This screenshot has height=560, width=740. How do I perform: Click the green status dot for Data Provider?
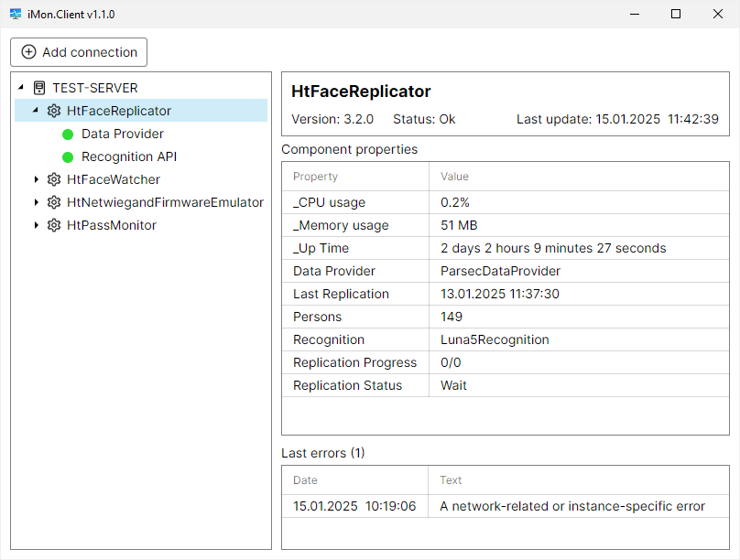click(68, 135)
